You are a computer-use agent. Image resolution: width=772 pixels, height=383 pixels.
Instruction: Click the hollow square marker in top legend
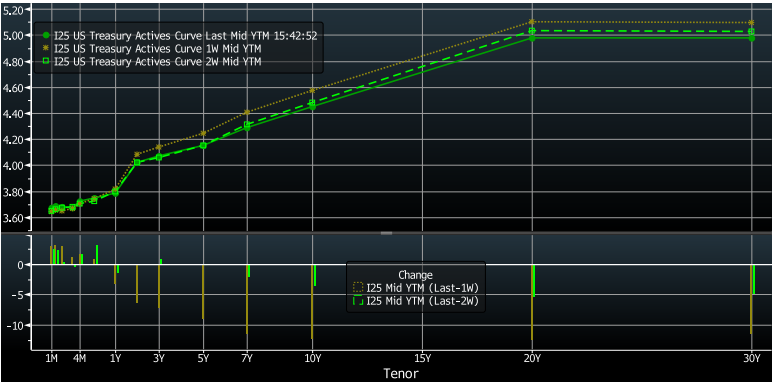coord(46,62)
